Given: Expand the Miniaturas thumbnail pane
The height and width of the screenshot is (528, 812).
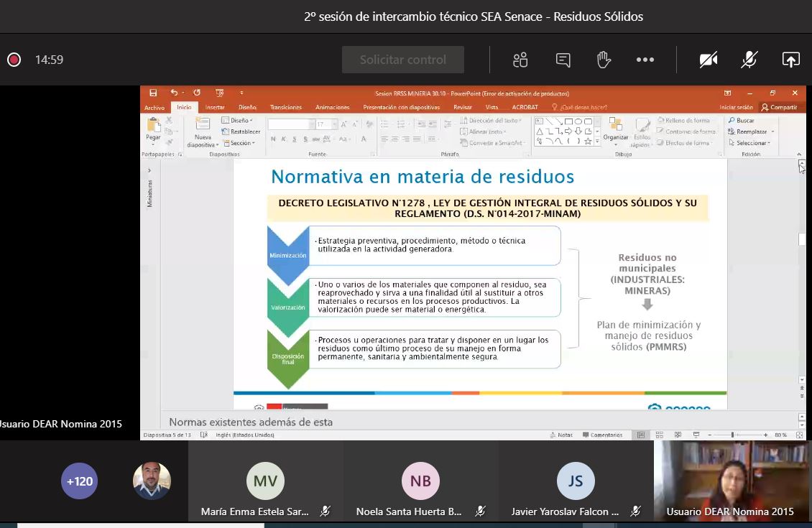Looking at the screenshot, I should tap(149, 170).
